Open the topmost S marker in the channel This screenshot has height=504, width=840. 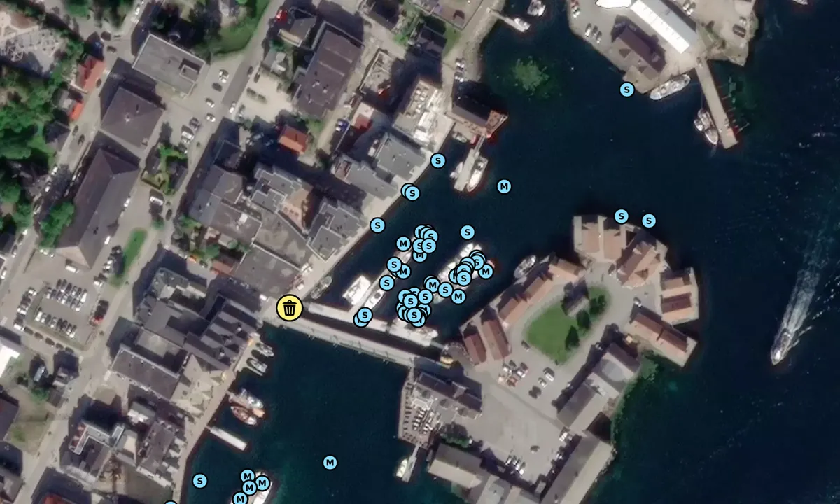(x=437, y=160)
